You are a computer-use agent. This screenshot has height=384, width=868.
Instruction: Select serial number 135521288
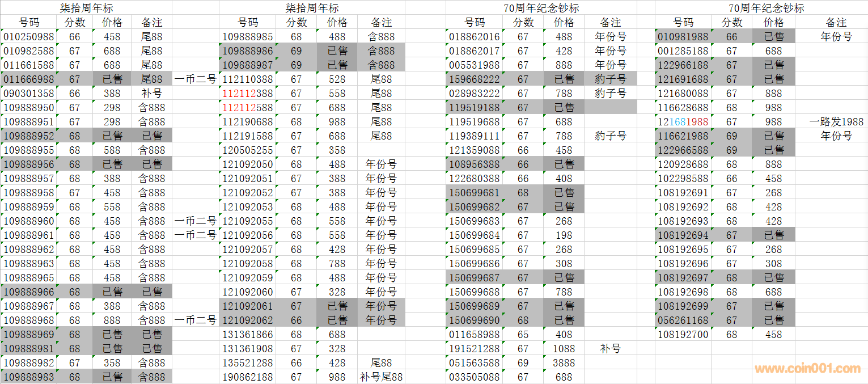pyautogui.click(x=247, y=363)
